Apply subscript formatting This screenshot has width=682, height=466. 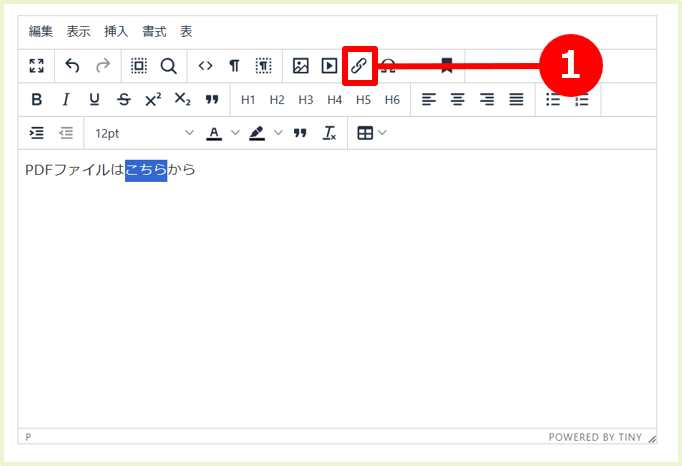(x=183, y=100)
